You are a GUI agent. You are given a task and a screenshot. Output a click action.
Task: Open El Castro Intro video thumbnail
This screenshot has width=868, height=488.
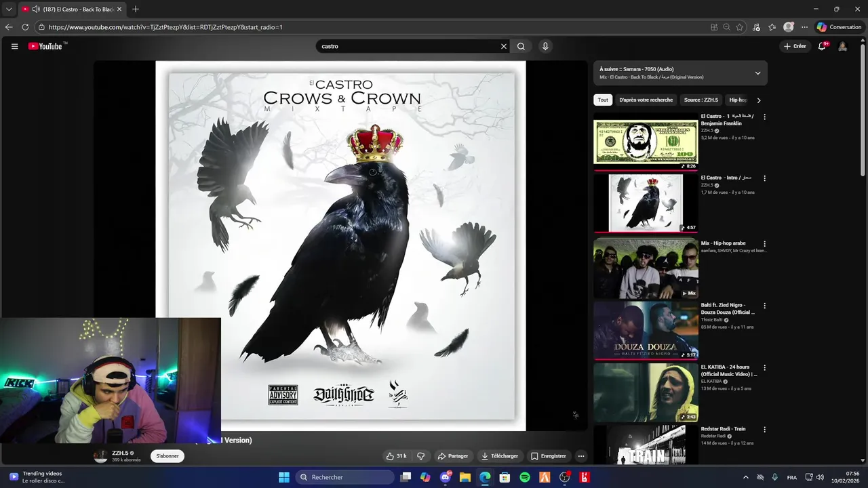(646, 203)
